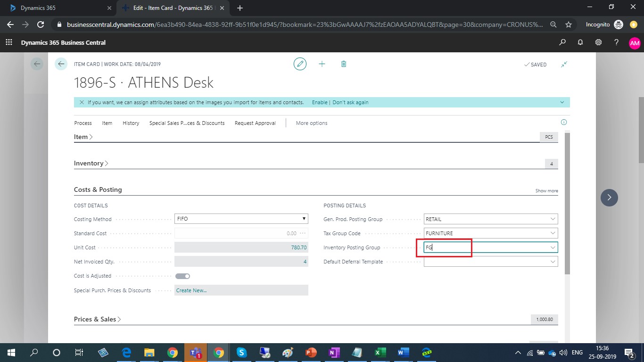
Task: Reload the browser page
Action: coord(41,25)
